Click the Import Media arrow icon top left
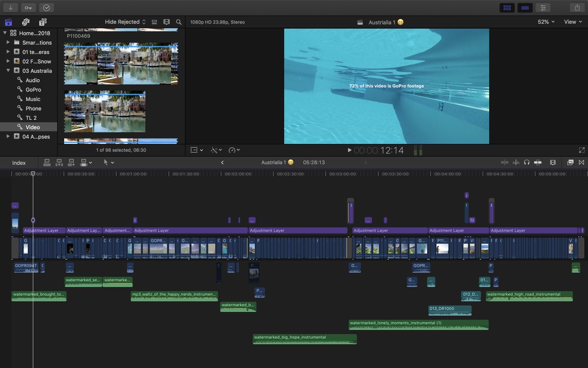The image size is (588, 368). point(10,7)
